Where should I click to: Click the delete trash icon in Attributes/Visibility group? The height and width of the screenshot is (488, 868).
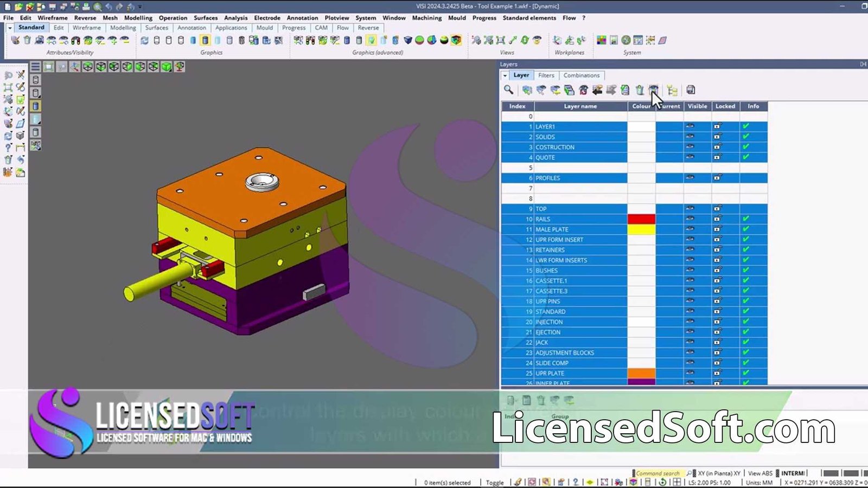tap(27, 40)
